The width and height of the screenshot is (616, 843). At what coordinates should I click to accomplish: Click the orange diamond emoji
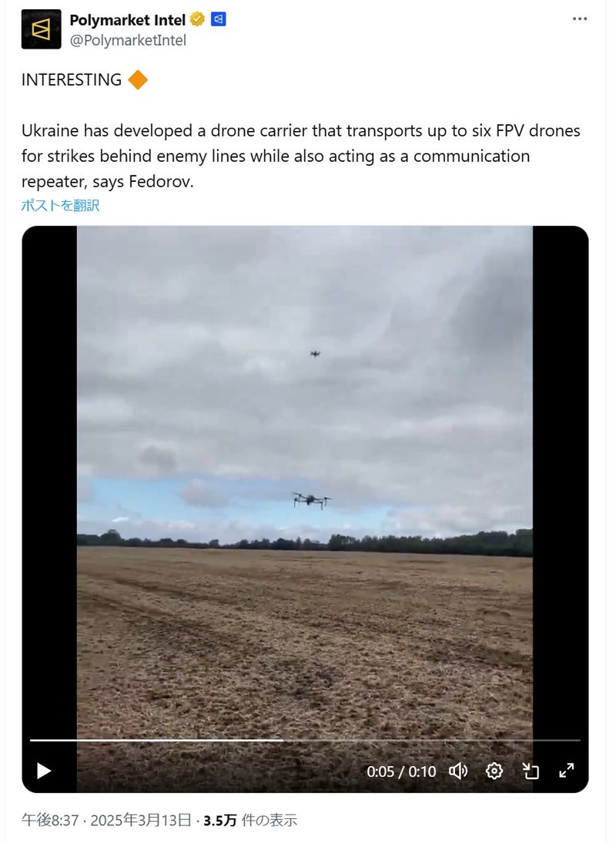point(138,79)
